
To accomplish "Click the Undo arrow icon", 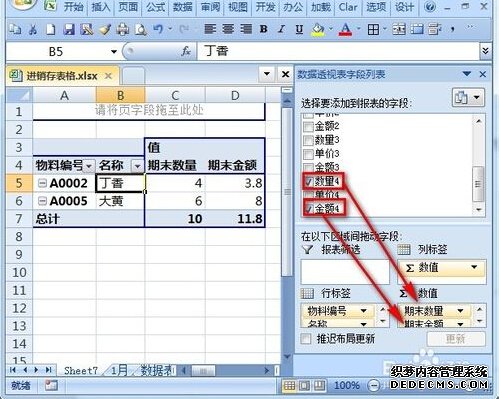I will coord(158,29).
